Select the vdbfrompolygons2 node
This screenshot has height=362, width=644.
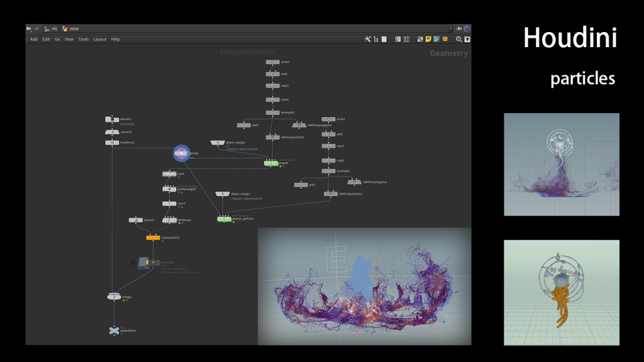coord(299,125)
